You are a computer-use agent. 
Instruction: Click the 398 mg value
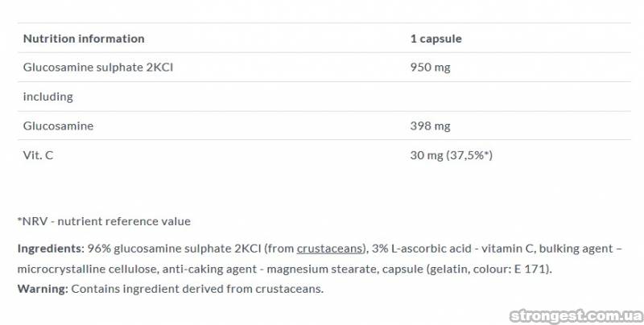430,126
